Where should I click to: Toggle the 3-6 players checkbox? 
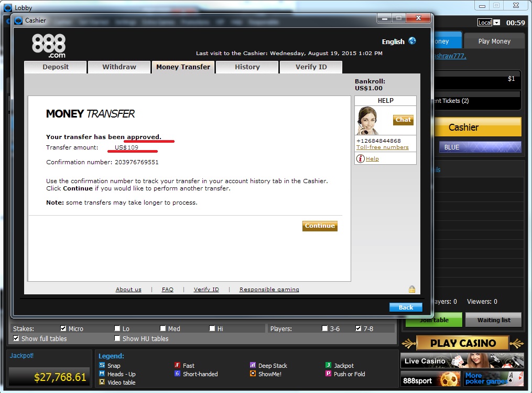tap(324, 328)
